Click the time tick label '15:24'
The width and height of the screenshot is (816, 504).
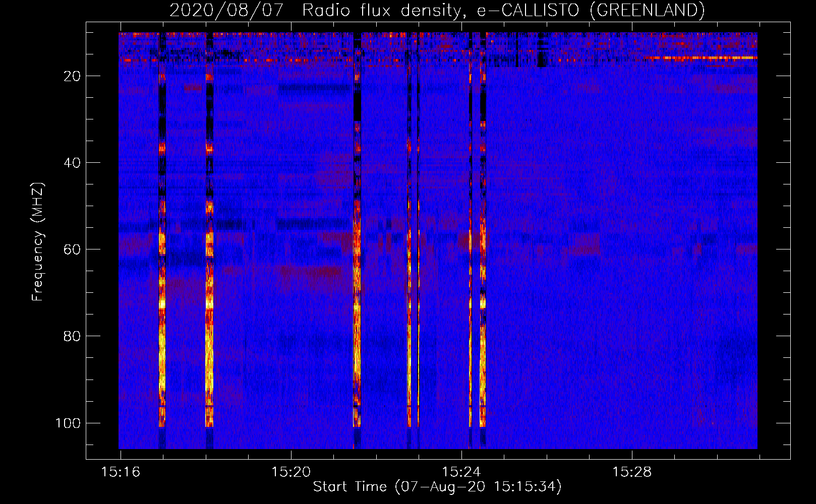click(461, 472)
